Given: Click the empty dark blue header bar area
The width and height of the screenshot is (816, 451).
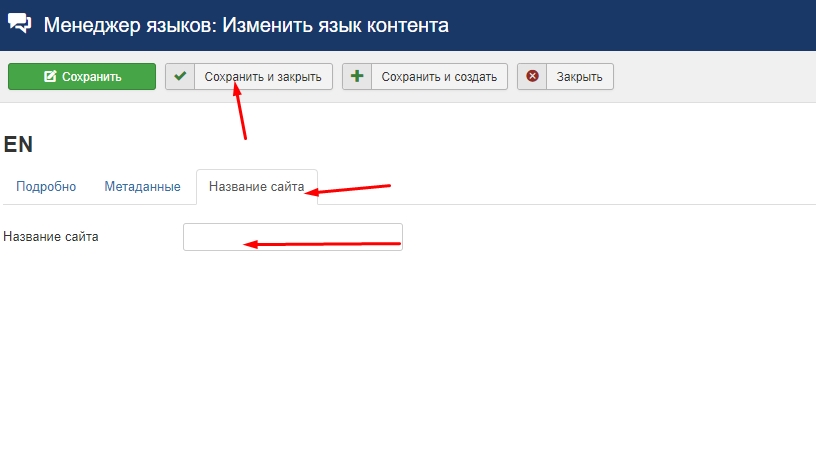Looking at the screenshot, I should 640,25.
